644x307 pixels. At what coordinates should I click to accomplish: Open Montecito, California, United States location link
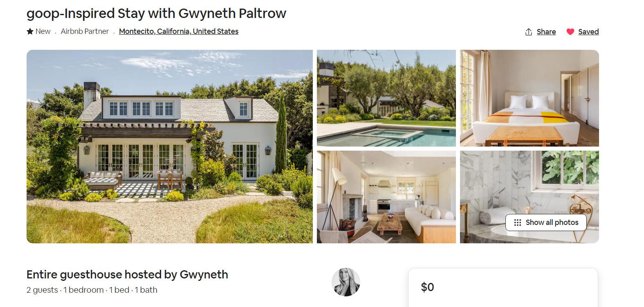[x=179, y=31]
